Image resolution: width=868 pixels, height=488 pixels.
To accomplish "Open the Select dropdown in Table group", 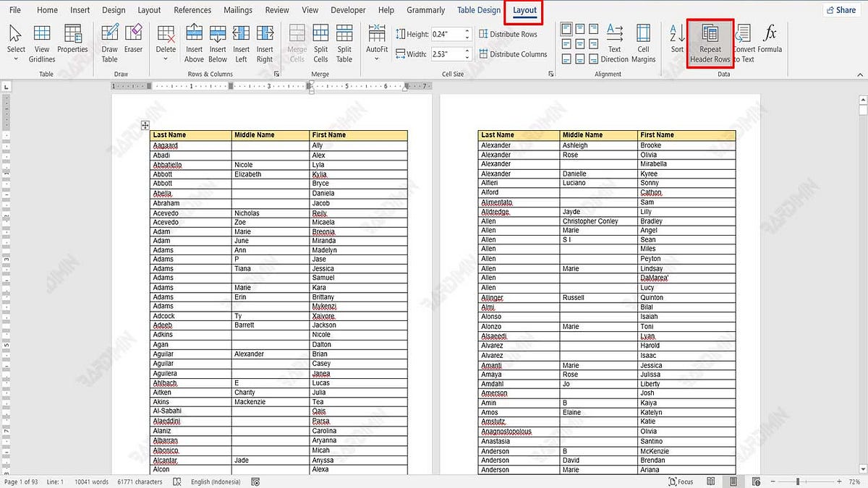I will pyautogui.click(x=16, y=43).
